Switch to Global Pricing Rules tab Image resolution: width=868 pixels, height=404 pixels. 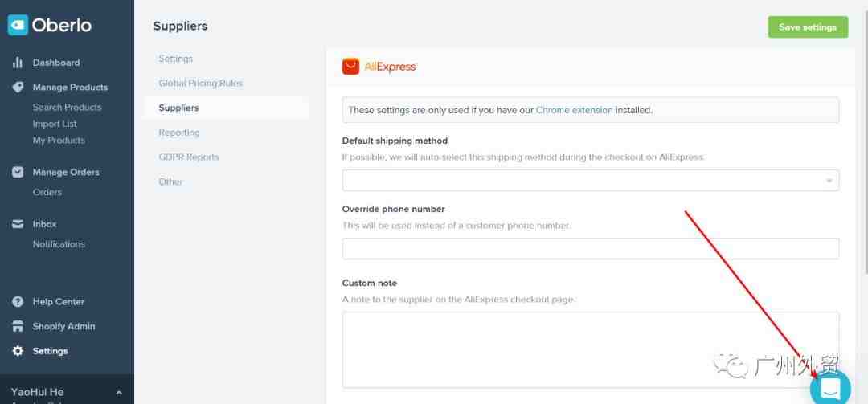pos(200,83)
